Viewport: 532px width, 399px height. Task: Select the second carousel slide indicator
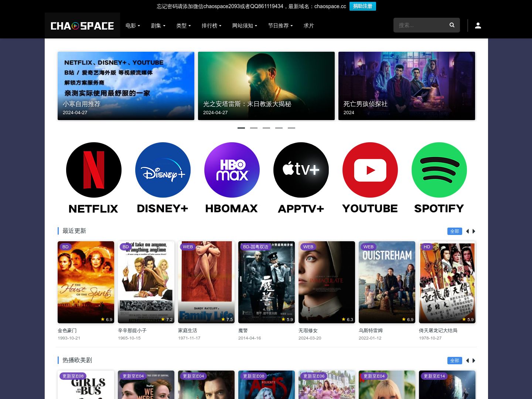254,128
